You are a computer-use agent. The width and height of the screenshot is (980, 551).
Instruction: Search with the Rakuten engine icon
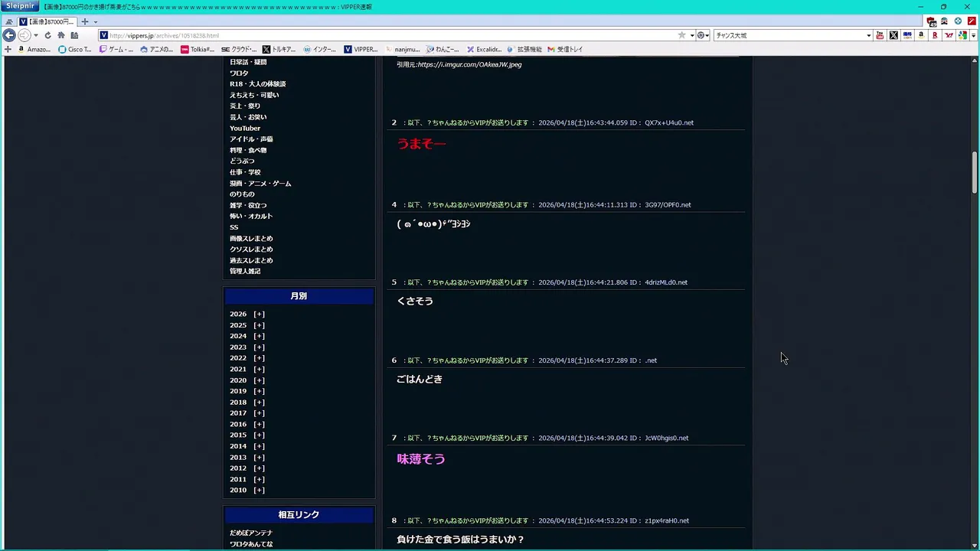(935, 35)
